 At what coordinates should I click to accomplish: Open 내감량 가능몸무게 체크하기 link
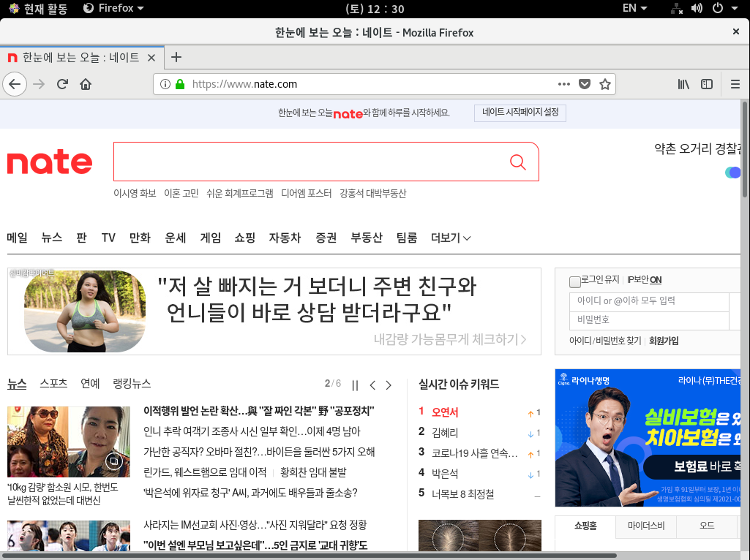(449, 339)
